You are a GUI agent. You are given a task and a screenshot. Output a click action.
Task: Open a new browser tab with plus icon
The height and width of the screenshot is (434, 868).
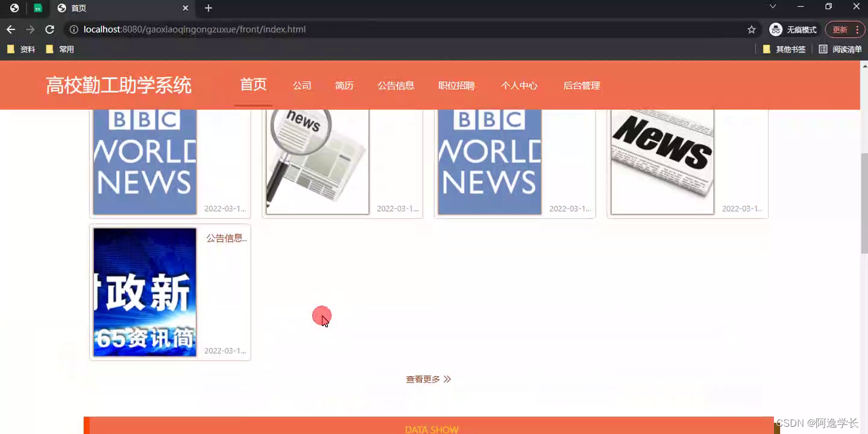click(x=209, y=8)
